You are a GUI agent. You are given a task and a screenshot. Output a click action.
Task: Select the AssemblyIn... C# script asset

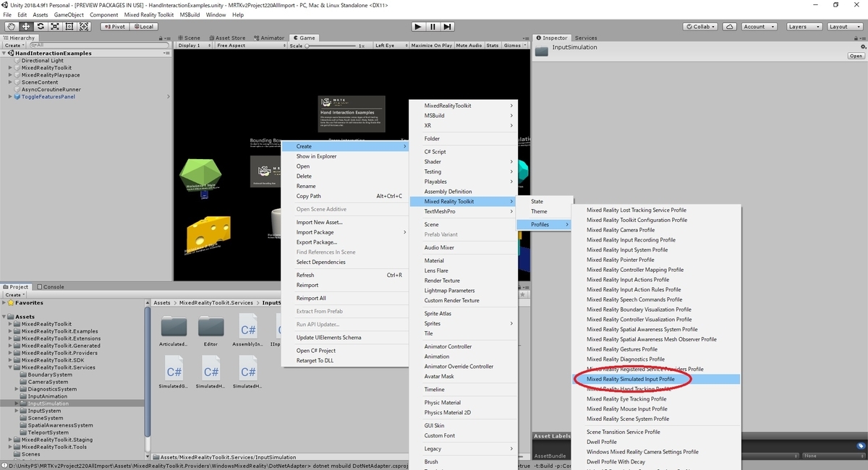(x=248, y=326)
